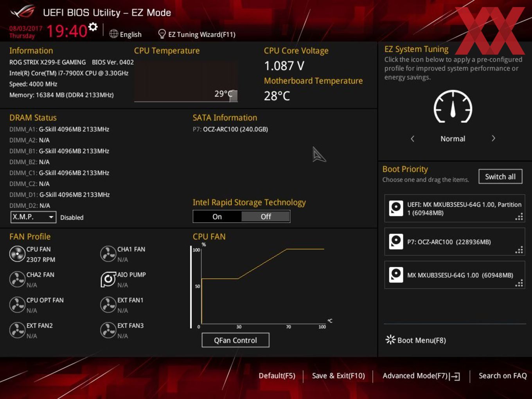Click the Boot Menu star icon
This screenshot has height=399, width=532.
tap(390, 340)
